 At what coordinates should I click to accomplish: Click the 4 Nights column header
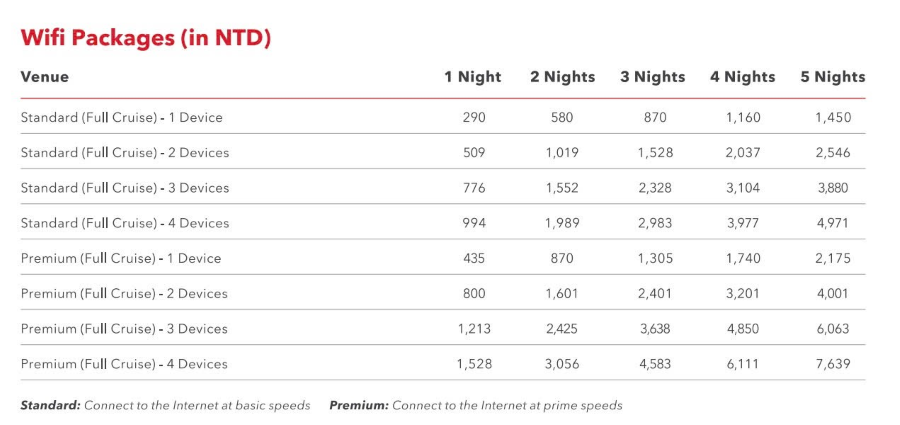(x=742, y=77)
